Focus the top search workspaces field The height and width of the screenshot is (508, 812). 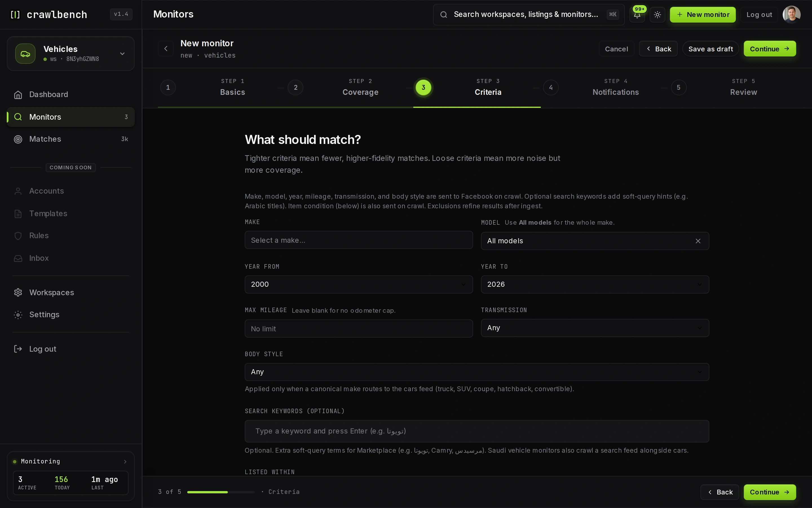point(528,14)
